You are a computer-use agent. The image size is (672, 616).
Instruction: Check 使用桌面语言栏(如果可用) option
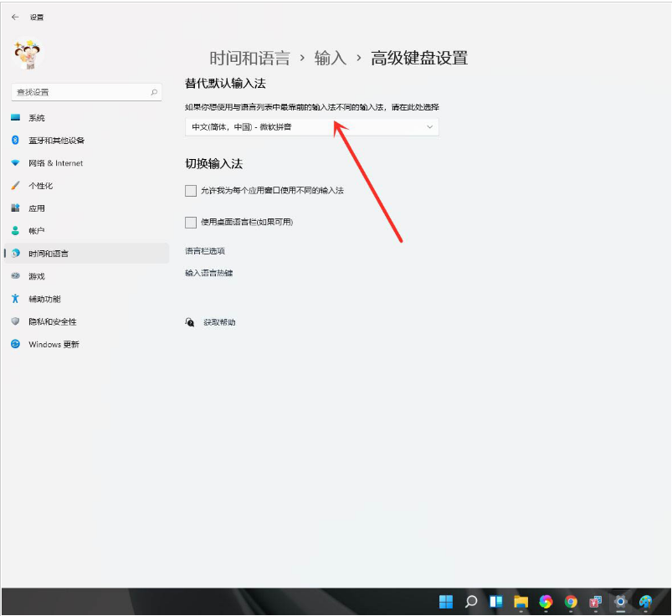click(x=191, y=222)
